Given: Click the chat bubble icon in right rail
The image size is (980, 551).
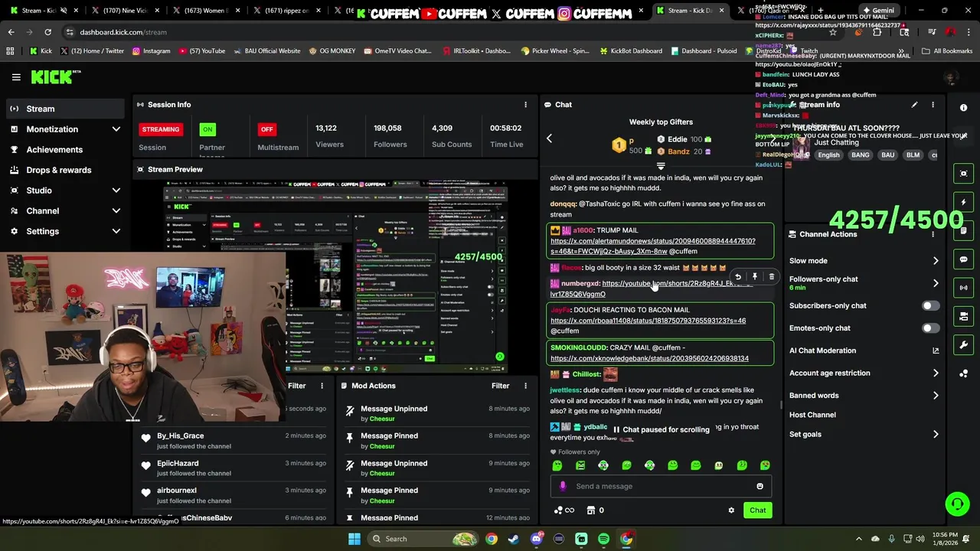Looking at the screenshot, I should 964,259.
